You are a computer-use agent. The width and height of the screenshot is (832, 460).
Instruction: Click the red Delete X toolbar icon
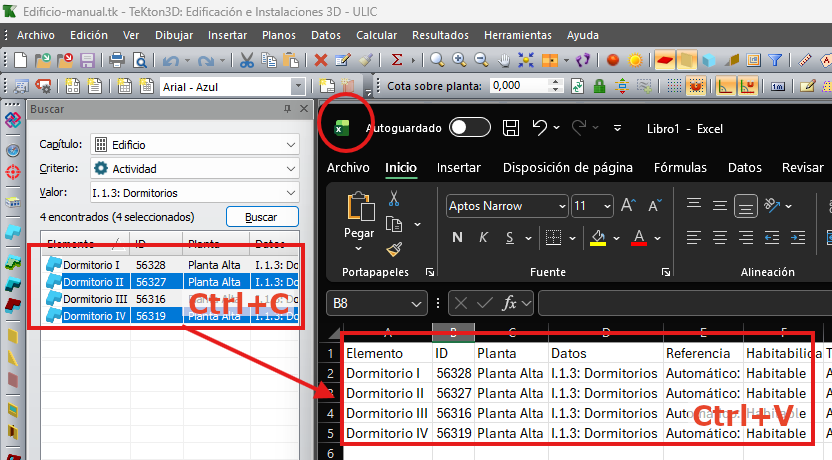[x=320, y=60]
